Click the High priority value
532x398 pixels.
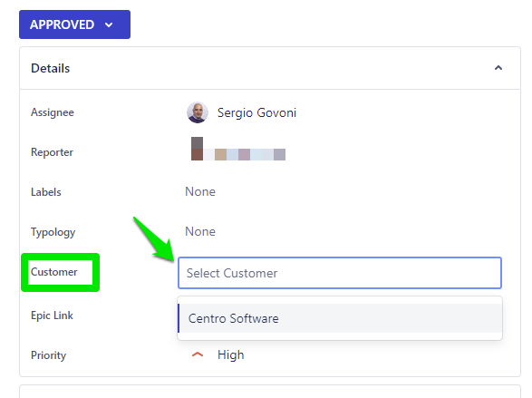pyautogui.click(x=231, y=354)
